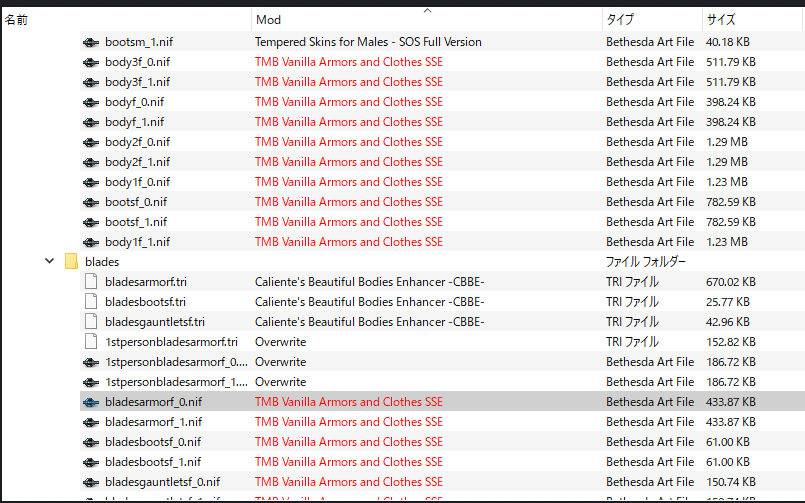Select the bootsm_1.nif file name
This screenshot has width=805, height=503.
[139, 42]
